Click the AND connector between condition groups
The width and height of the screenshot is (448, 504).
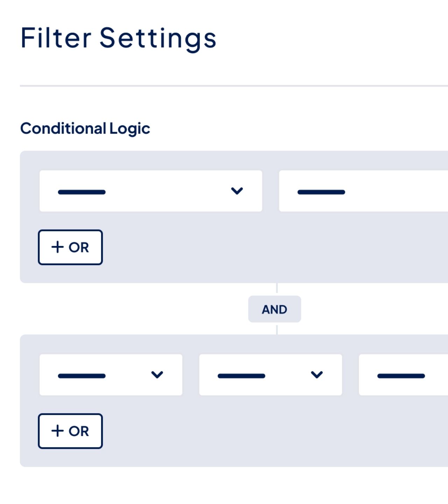[274, 309]
